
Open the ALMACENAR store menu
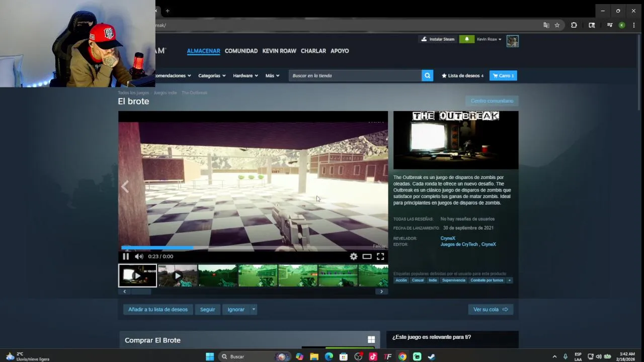click(203, 51)
